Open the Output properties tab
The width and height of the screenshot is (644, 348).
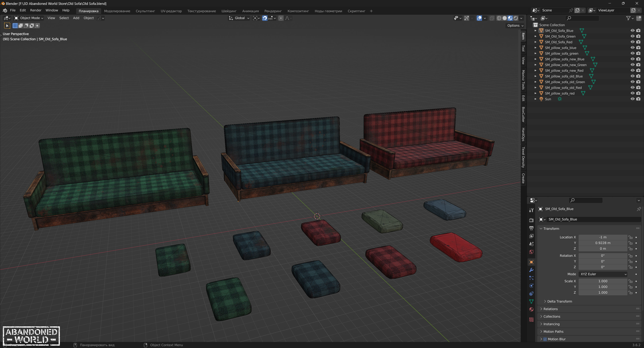point(531,228)
